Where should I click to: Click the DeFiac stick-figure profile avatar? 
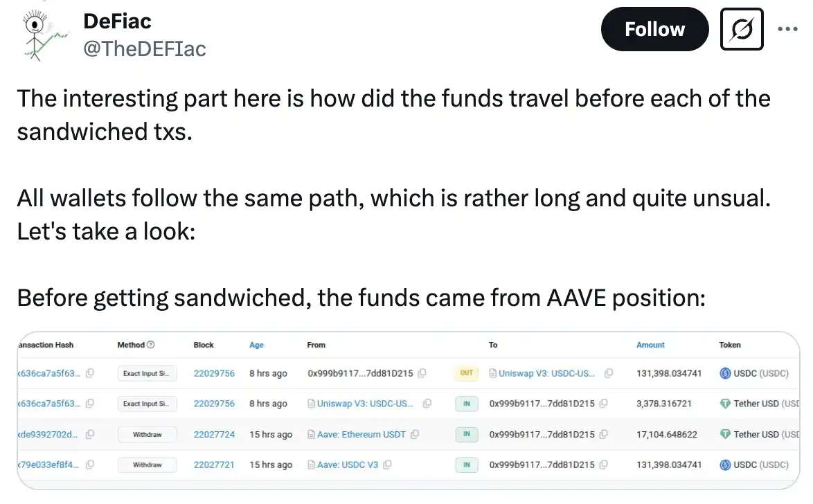(x=42, y=36)
